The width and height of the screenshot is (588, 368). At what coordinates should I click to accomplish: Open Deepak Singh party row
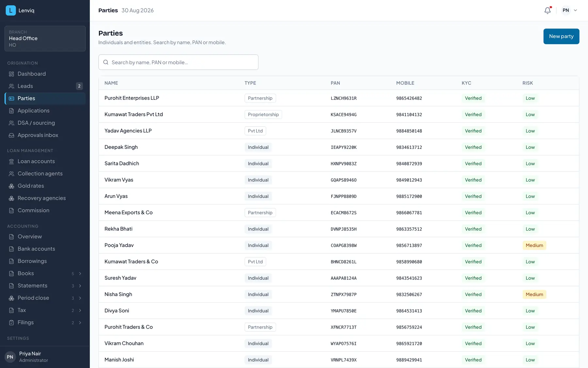click(339, 147)
